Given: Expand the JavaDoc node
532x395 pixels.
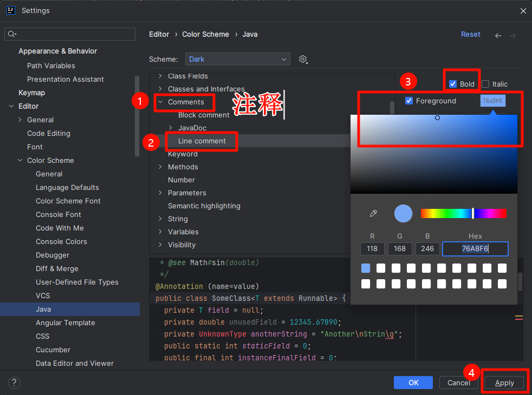Looking at the screenshot, I should pos(171,128).
